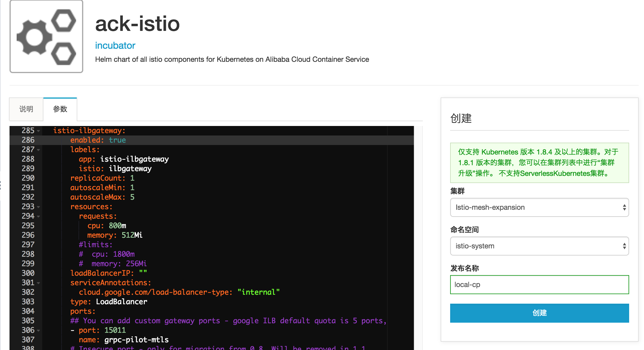The width and height of the screenshot is (644, 350).
Task: Click the 'autoscaleMax: 5' line
Action: [x=102, y=197]
